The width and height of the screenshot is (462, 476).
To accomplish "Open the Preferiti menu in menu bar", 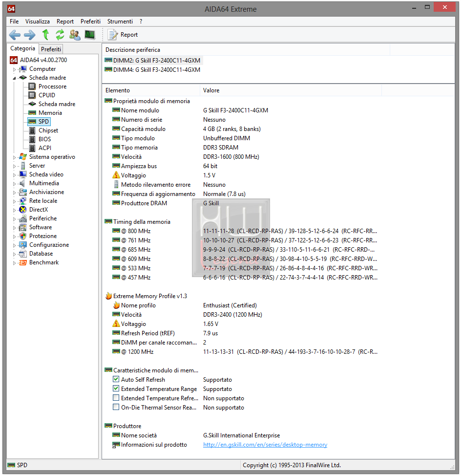I will click(90, 22).
